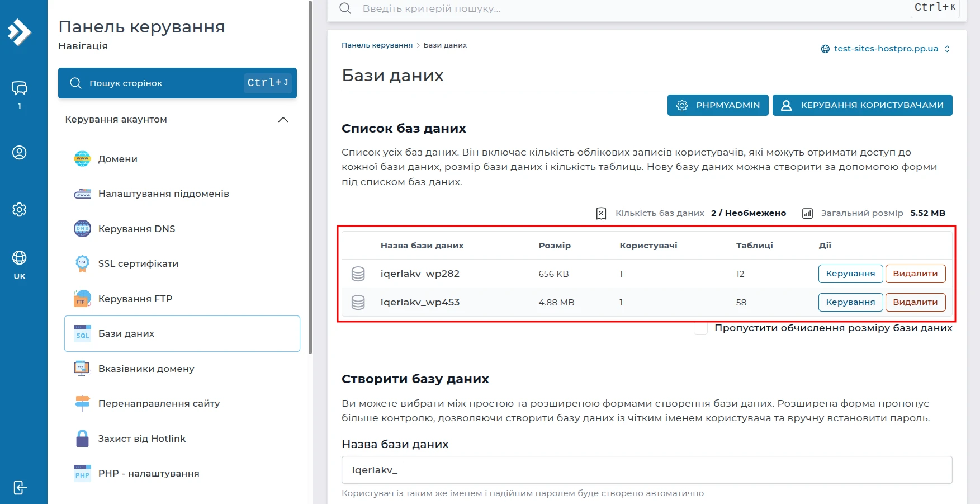Click Керування for iqerlakv_wp453
Viewport: 980px width, 504px height.
(x=850, y=302)
